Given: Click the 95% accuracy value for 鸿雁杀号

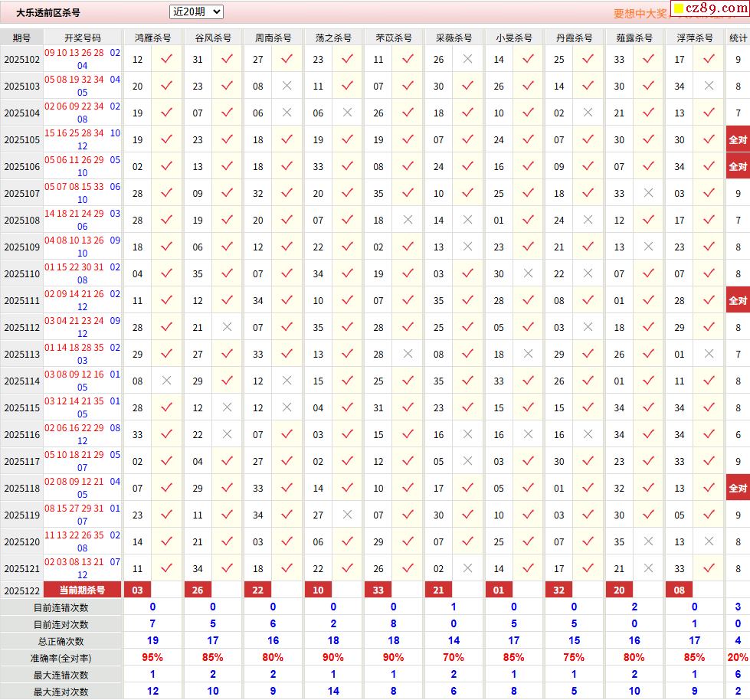Looking at the screenshot, I should 152,657.
